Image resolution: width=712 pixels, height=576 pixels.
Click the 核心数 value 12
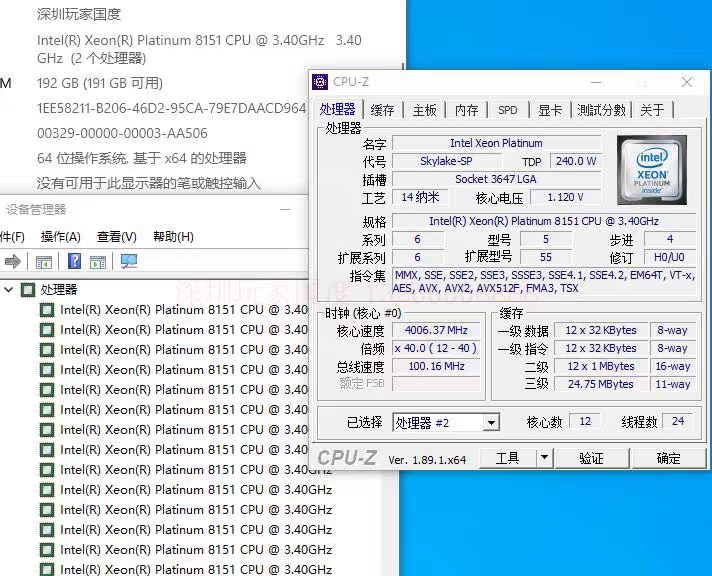coord(585,422)
